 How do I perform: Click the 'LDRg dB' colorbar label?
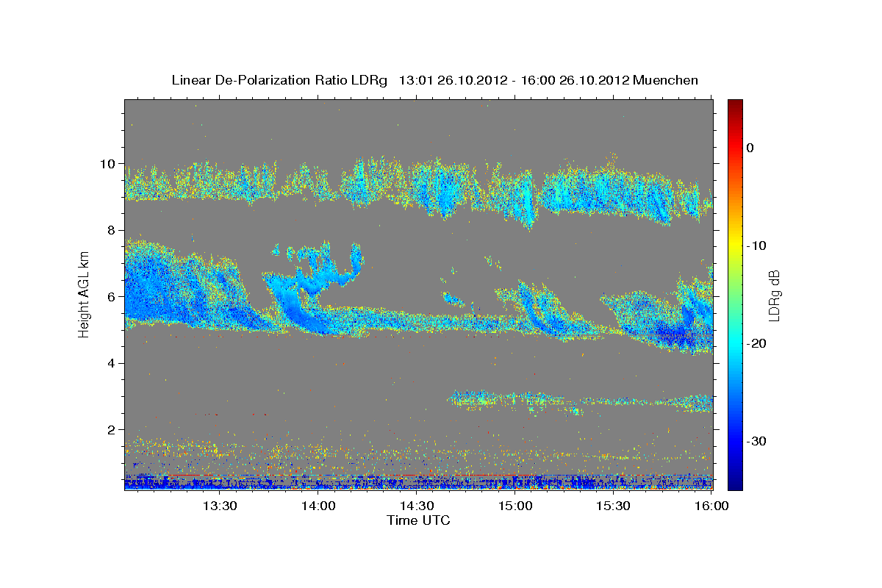(774, 295)
